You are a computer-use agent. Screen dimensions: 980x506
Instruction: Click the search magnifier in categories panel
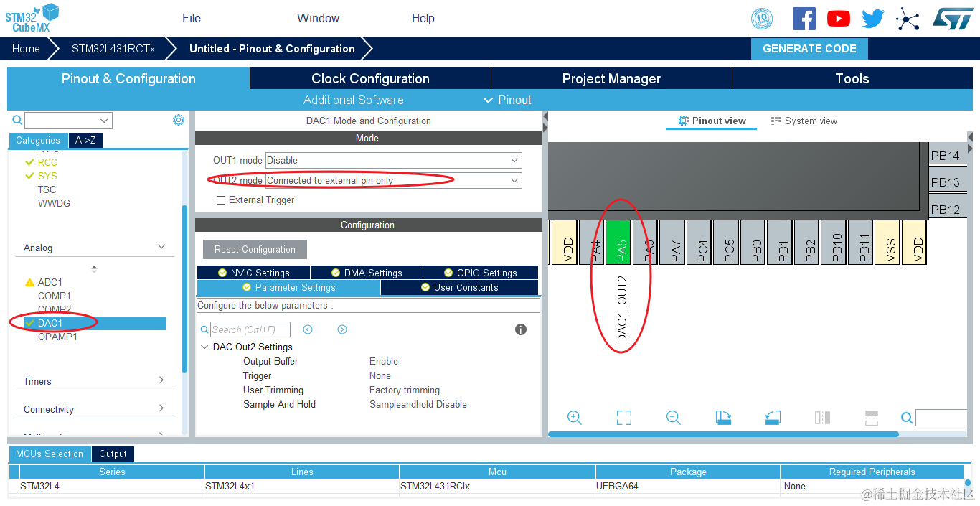pyautogui.click(x=17, y=121)
